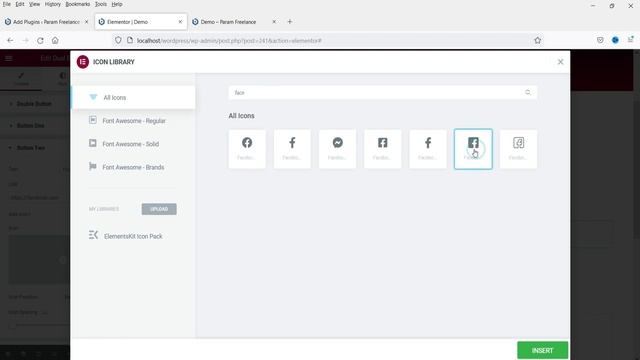Click the search magnifier in icon search
The height and width of the screenshot is (360, 640).
click(x=528, y=93)
